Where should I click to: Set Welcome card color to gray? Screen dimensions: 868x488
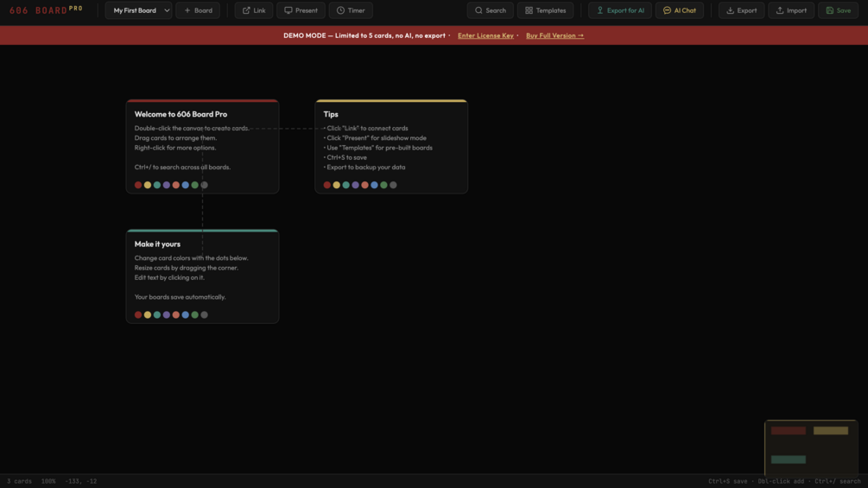205,185
